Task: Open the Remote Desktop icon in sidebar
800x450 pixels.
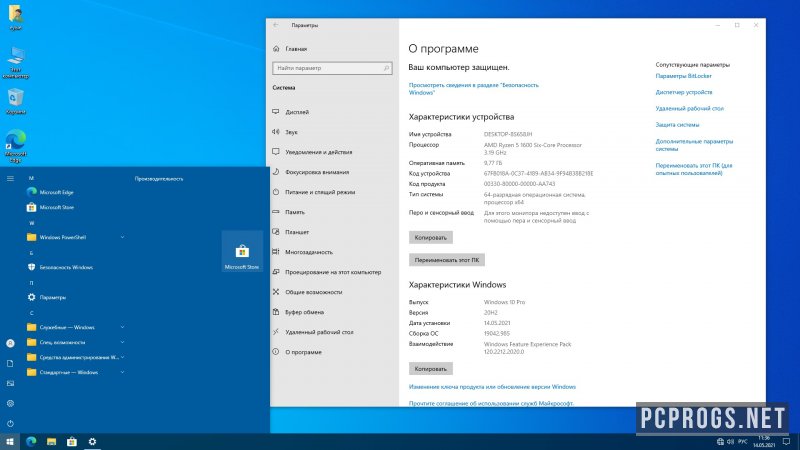Action: point(276,332)
